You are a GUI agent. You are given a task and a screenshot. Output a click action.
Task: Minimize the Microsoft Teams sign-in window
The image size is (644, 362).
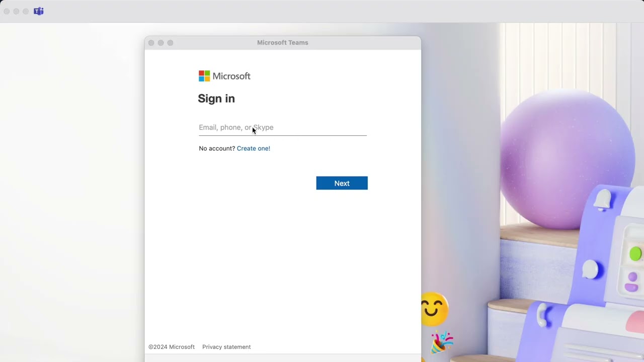[161, 43]
